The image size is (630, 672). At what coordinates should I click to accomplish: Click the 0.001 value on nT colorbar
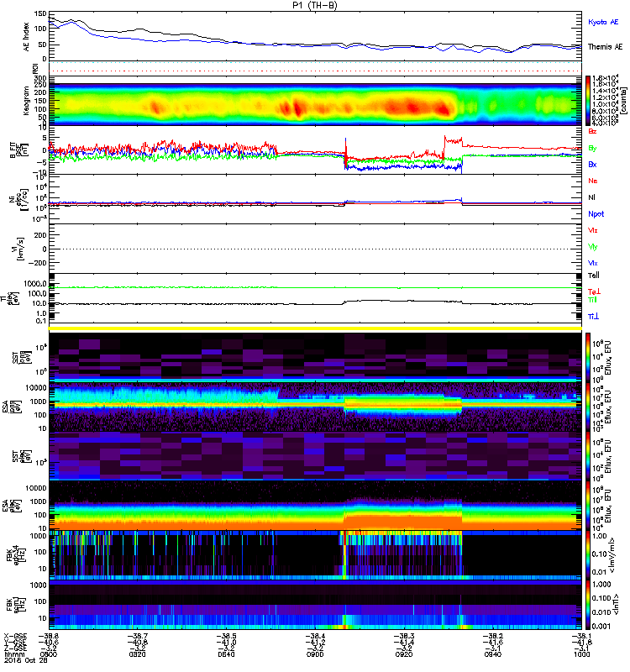tap(601, 626)
